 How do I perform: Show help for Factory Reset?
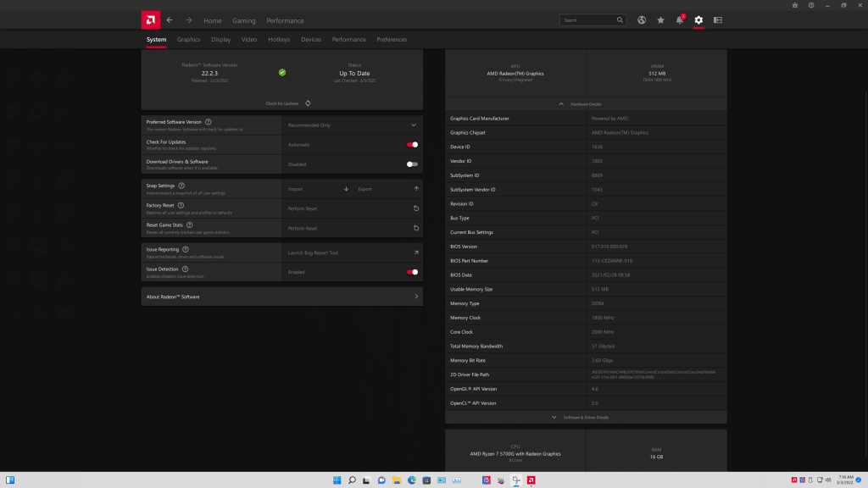(x=181, y=205)
